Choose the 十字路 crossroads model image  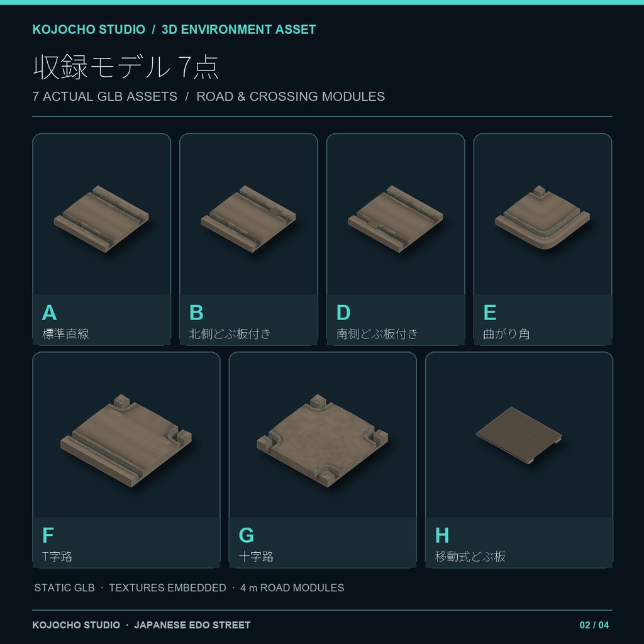[323, 441]
